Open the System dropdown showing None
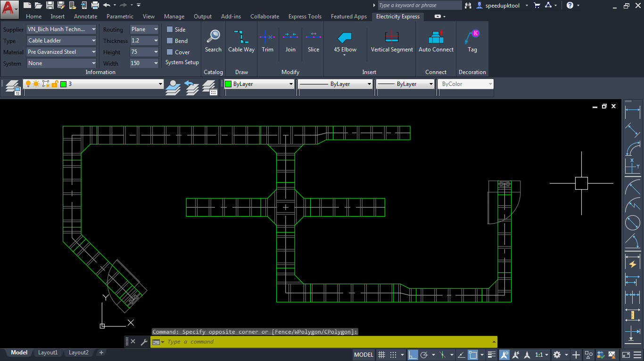The image size is (644, 361). 62,63
